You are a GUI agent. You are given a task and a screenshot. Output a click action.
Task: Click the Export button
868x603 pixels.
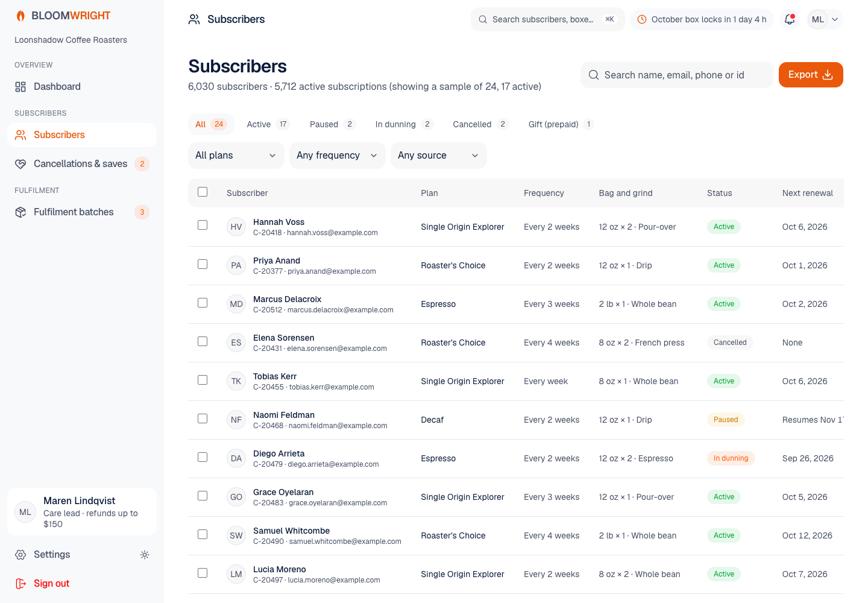tap(811, 75)
